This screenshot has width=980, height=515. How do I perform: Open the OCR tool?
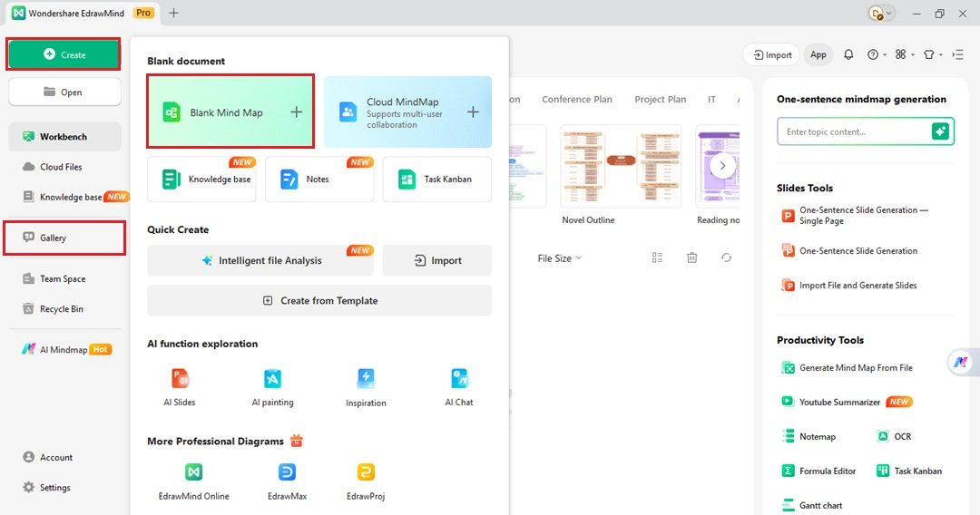(x=894, y=436)
